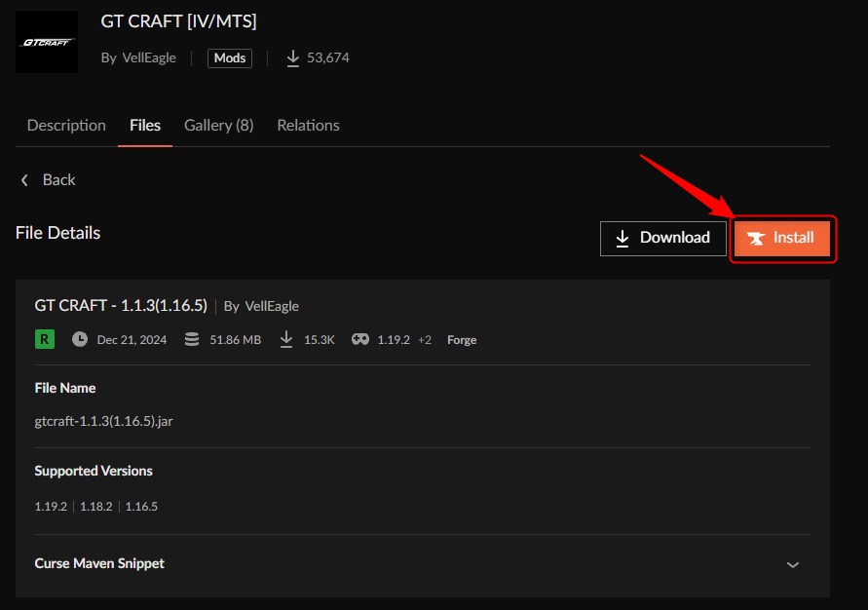Click the File Details heading
The width and height of the screenshot is (868, 610).
[58, 233]
